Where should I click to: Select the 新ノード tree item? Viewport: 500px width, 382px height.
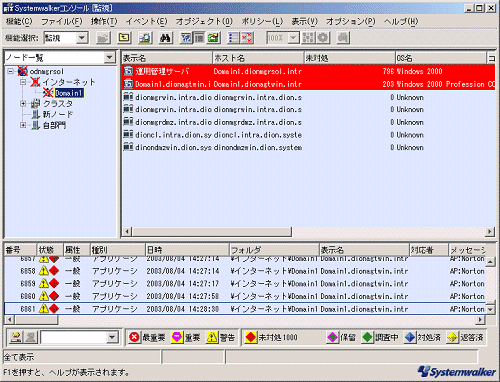(x=58, y=114)
